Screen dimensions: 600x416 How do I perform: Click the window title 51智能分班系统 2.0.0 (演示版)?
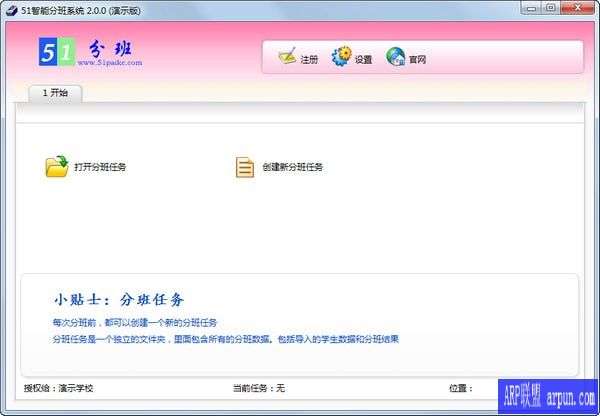tap(81, 11)
